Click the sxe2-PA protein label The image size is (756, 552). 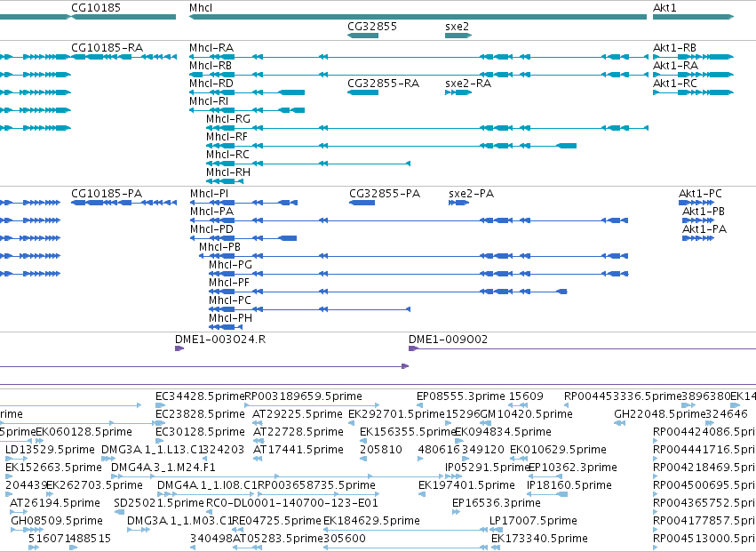click(471, 194)
